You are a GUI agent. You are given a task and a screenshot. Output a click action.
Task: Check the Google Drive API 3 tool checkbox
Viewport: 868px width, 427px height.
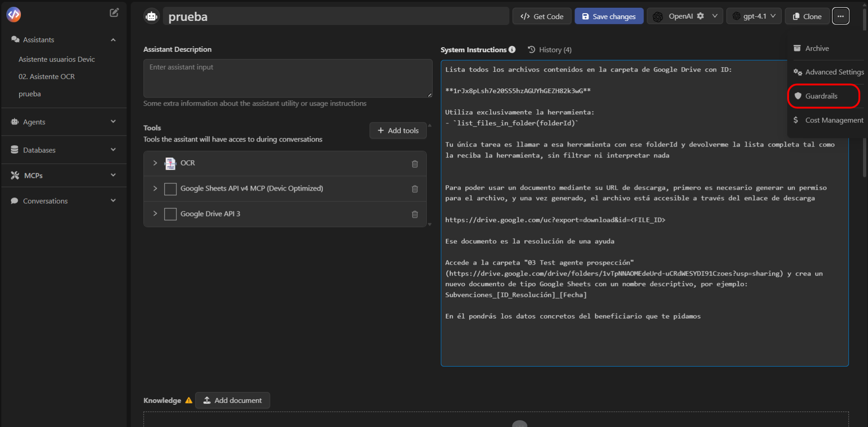click(x=170, y=214)
